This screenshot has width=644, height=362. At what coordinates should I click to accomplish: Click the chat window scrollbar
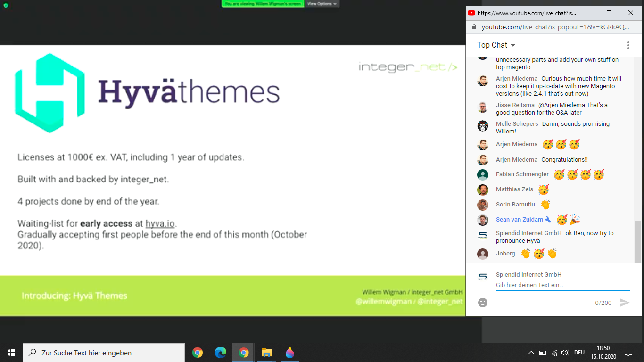[637, 242]
